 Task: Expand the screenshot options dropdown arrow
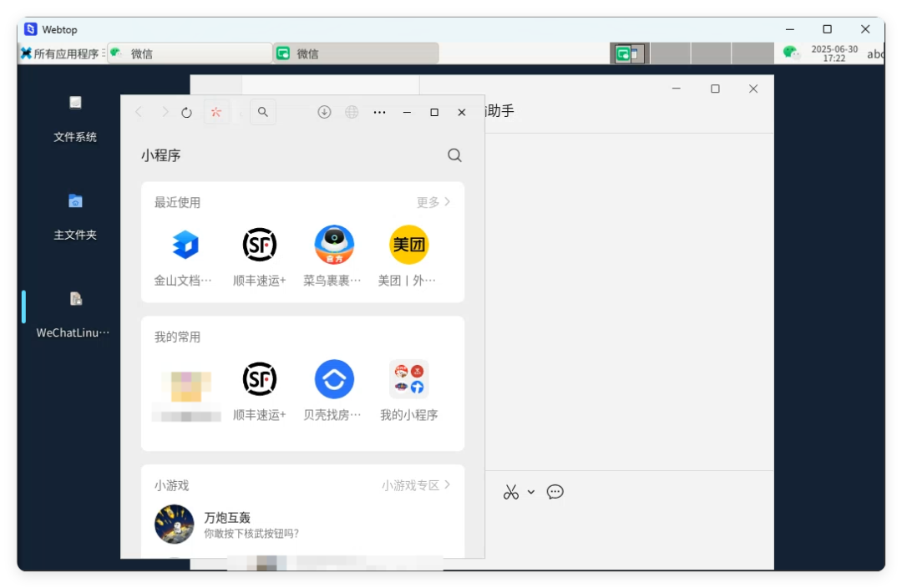tap(531, 492)
